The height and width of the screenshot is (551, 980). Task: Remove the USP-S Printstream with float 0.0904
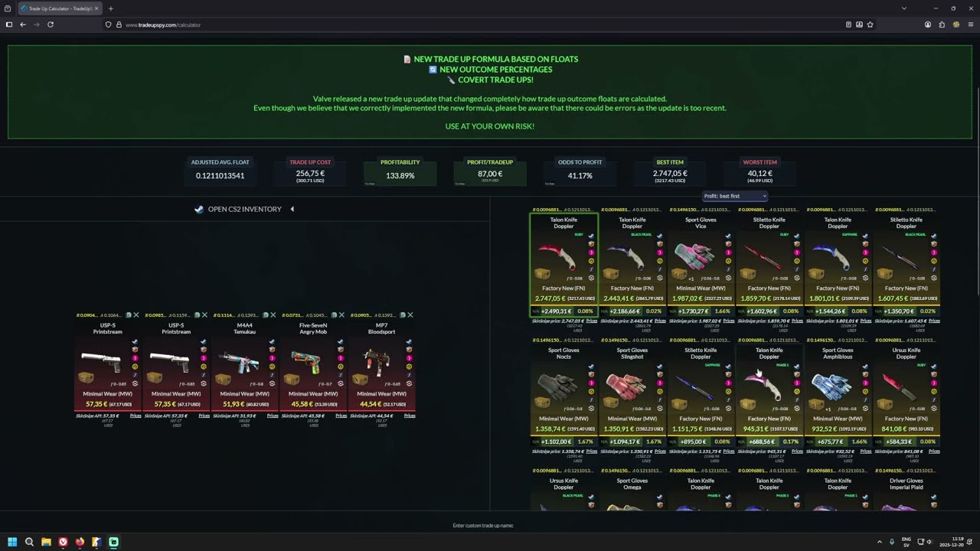tap(136, 315)
